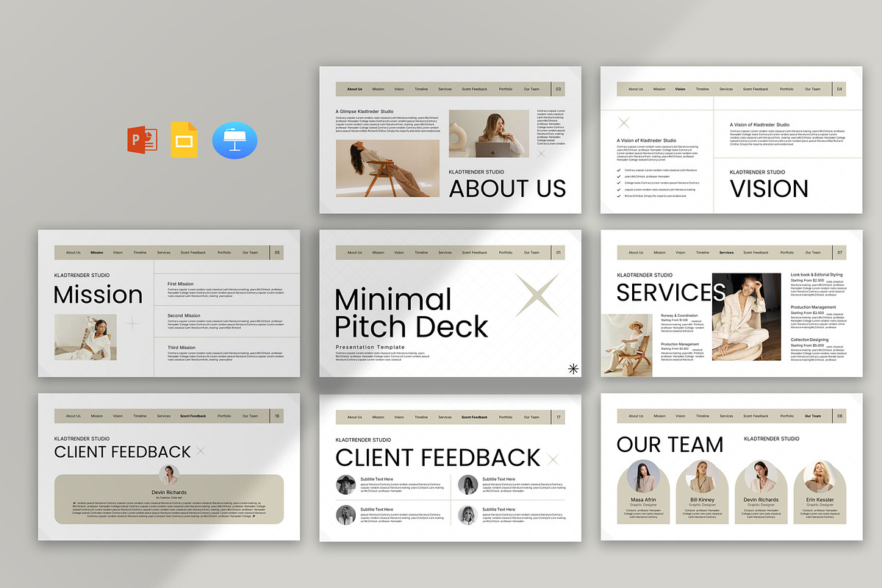Click the woman reclining in chair photo
The image size is (882, 588).
[x=388, y=169]
